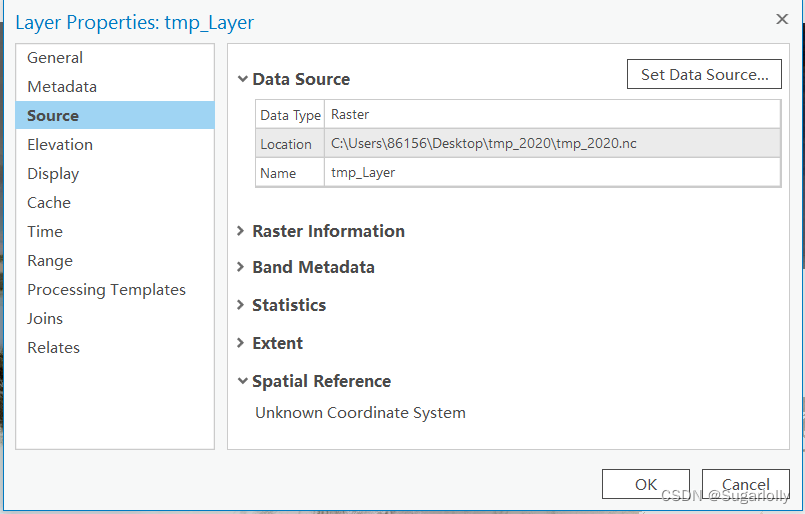
Task: Open the Joins properties page
Action: click(x=115, y=318)
